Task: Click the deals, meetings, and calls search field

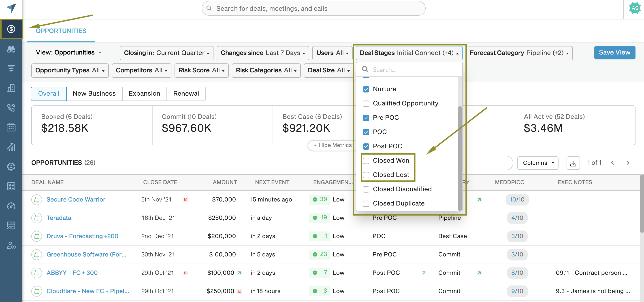Action: click(x=313, y=8)
